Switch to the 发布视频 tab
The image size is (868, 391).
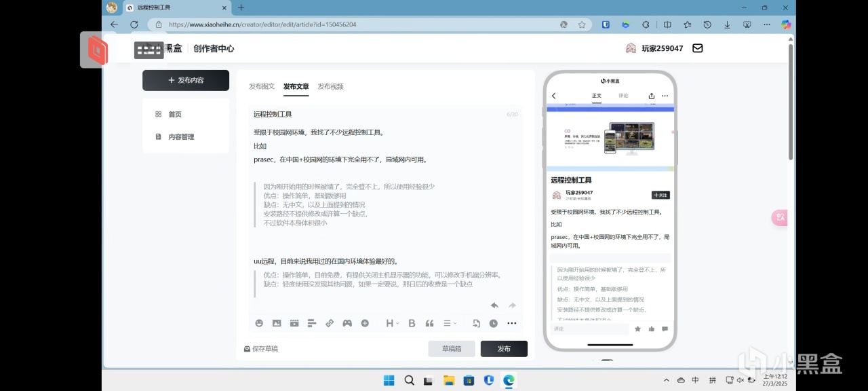pyautogui.click(x=331, y=86)
